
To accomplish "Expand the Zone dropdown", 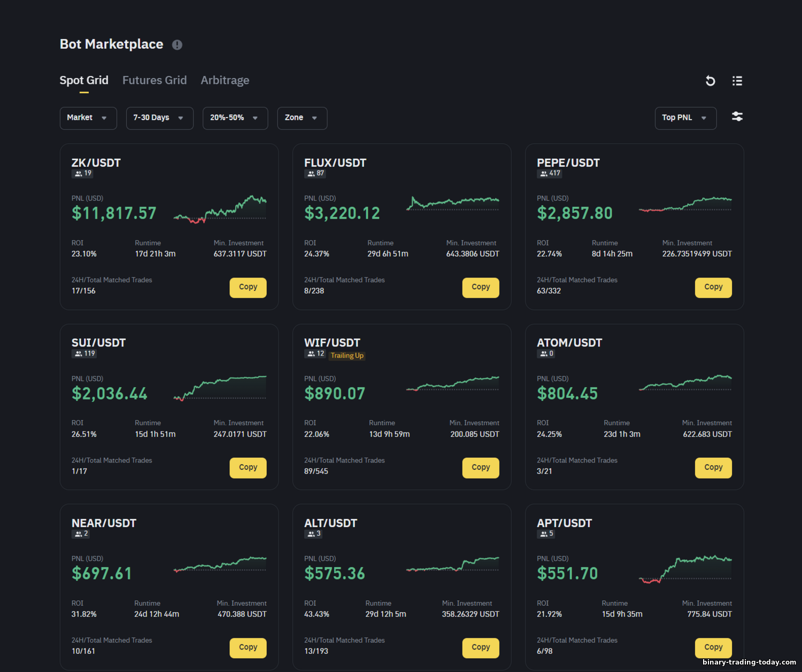I will click(x=302, y=118).
